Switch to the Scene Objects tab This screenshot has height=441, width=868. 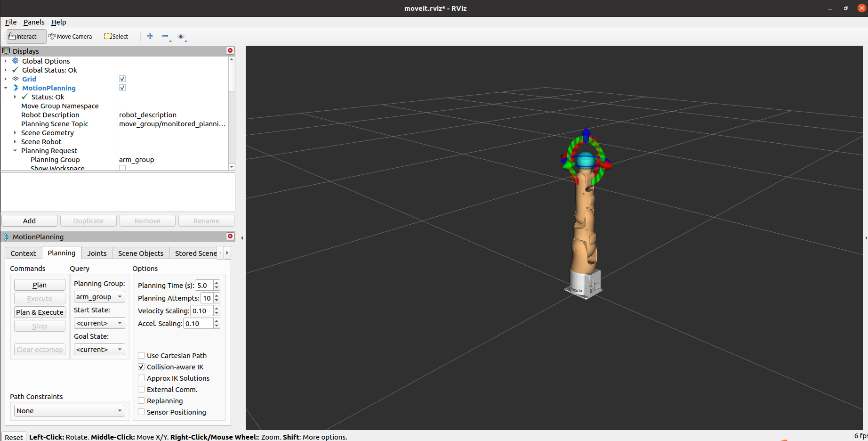click(141, 253)
